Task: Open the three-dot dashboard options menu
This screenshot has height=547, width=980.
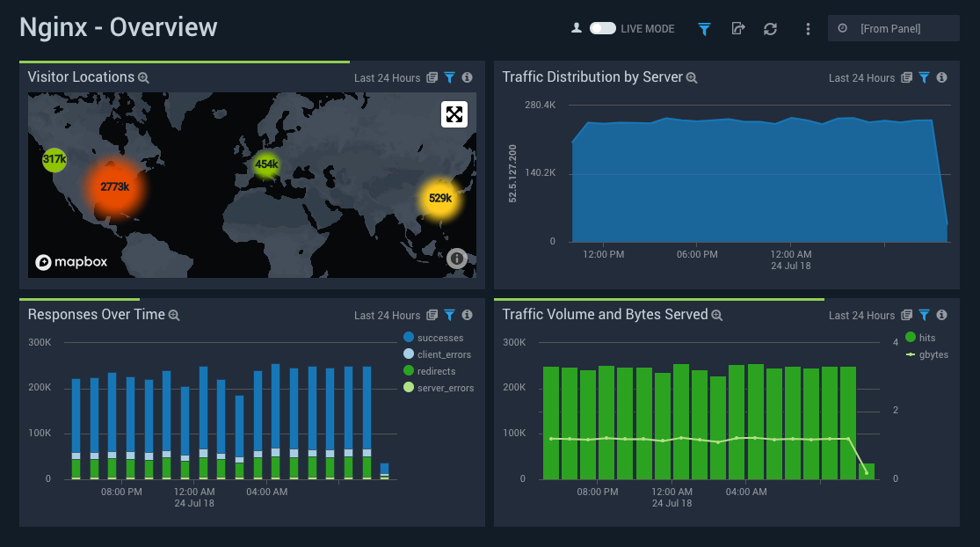Action: 808,28
